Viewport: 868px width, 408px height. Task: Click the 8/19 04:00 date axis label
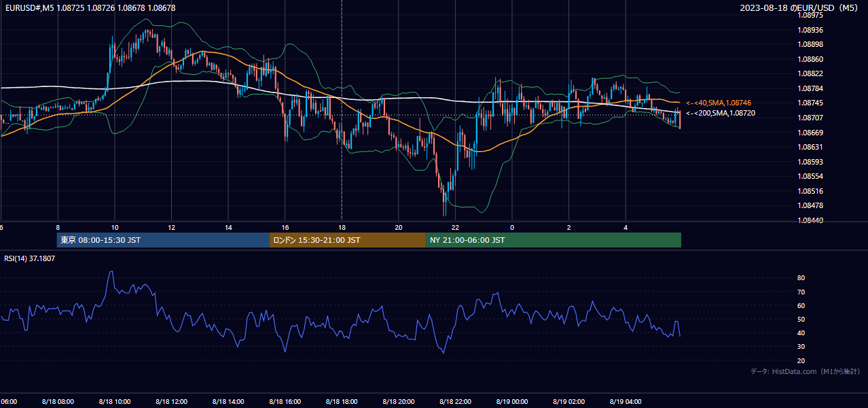coord(625,401)
